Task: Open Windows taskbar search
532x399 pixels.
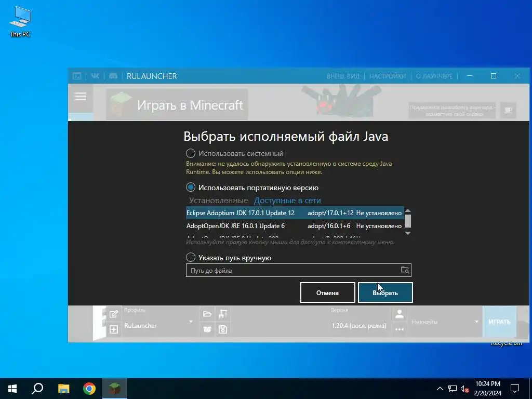Action: coord(37,389)
